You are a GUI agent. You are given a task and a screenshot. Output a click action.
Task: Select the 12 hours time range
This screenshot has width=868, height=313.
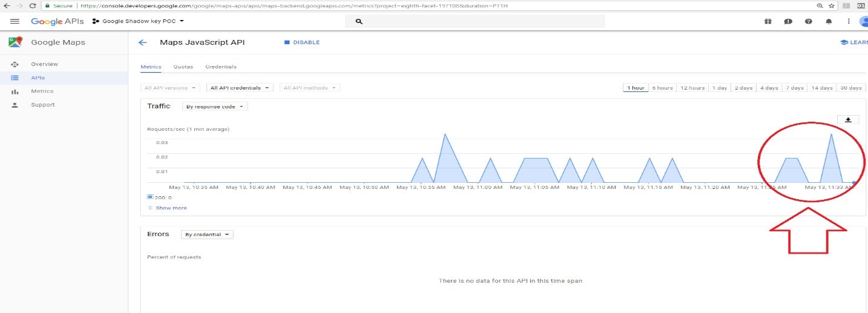tap(692, 88)
